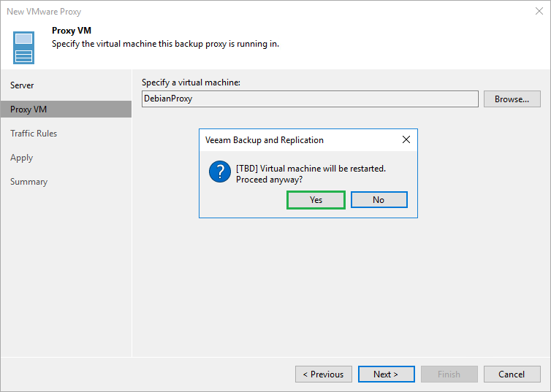Select the Proxy VM step in the sidebar

pos(28,109)
